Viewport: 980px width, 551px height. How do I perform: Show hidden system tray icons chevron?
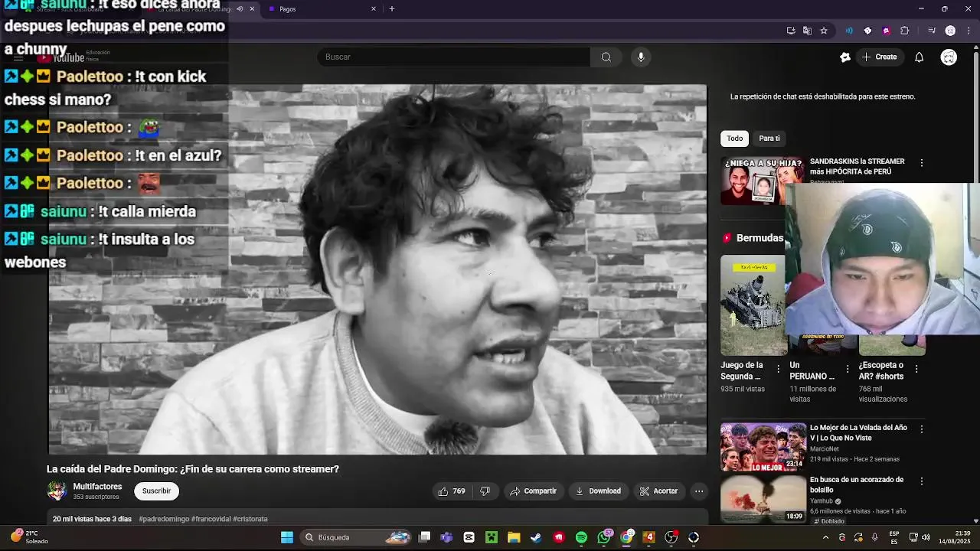tap(825, 537)
